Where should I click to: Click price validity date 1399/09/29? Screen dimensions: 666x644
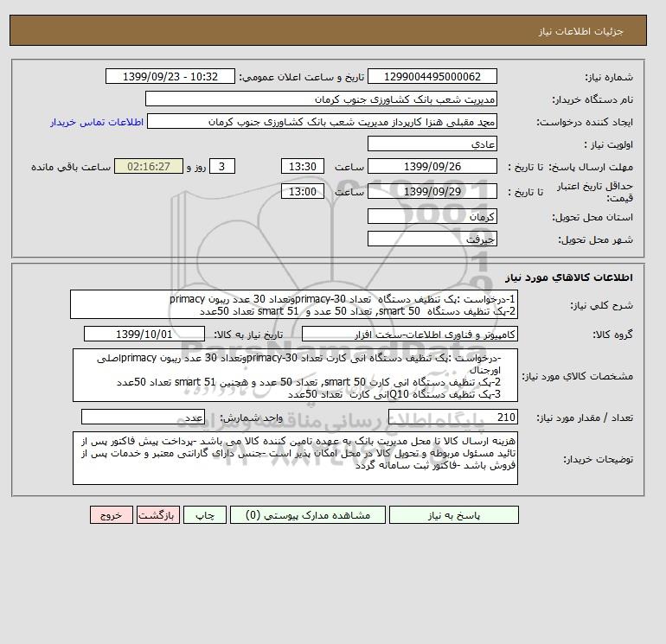[432, 191]
